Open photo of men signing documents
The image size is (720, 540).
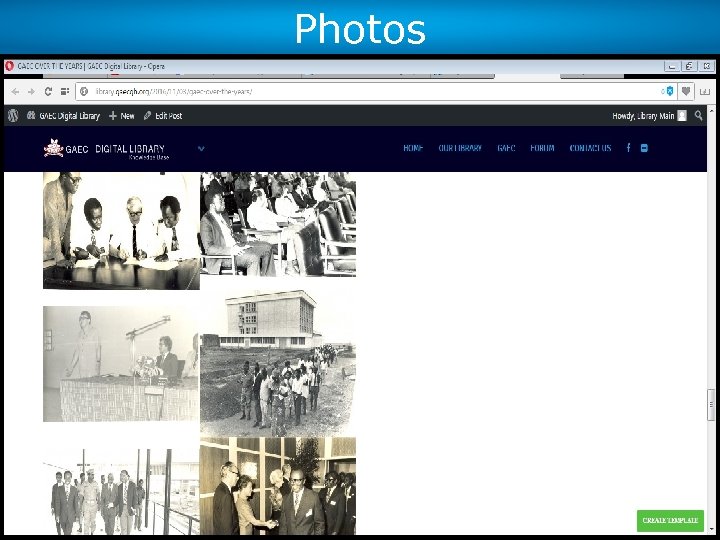pos(121,231)
